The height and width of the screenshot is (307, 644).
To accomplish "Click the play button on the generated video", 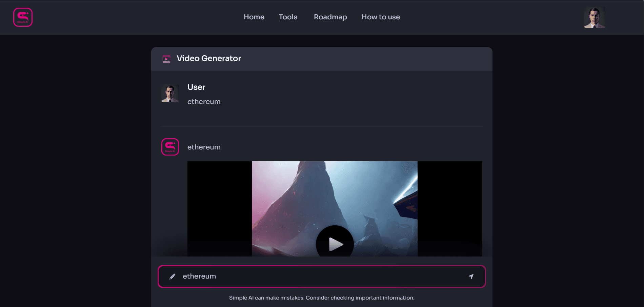I will click(x=335, y=244).
